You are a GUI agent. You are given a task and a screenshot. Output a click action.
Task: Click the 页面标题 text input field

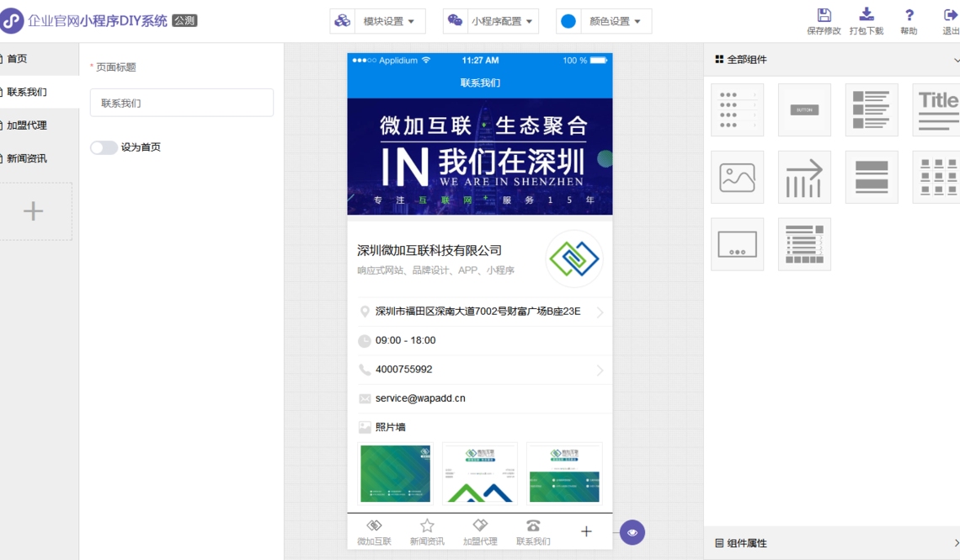click(182, 103)
